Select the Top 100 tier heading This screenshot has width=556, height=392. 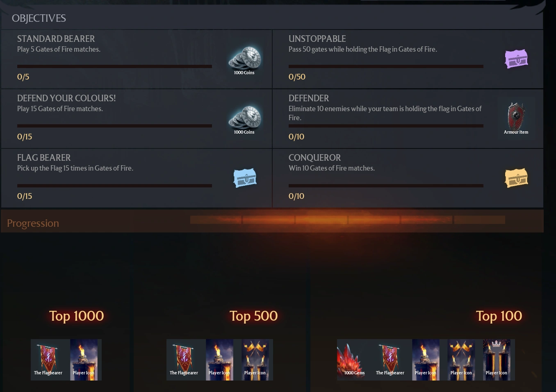point(499,316)
